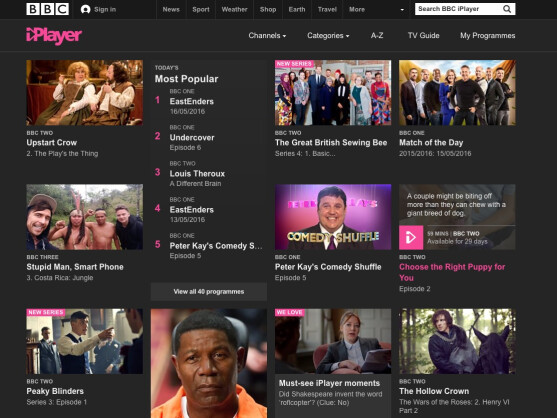Click the Sign in link
The width and height of the screenshot is (557, 418).
(105, 10)
